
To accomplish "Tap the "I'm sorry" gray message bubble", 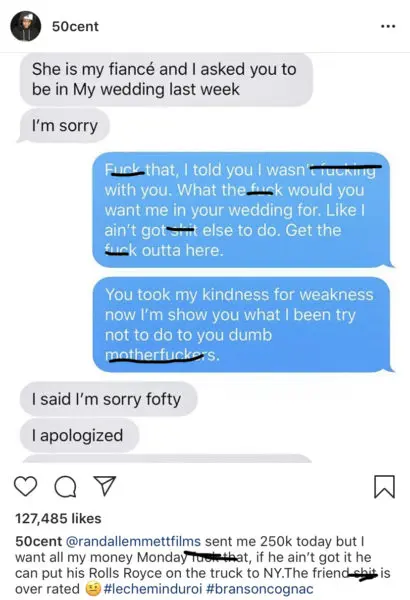I will click(64, 126).
